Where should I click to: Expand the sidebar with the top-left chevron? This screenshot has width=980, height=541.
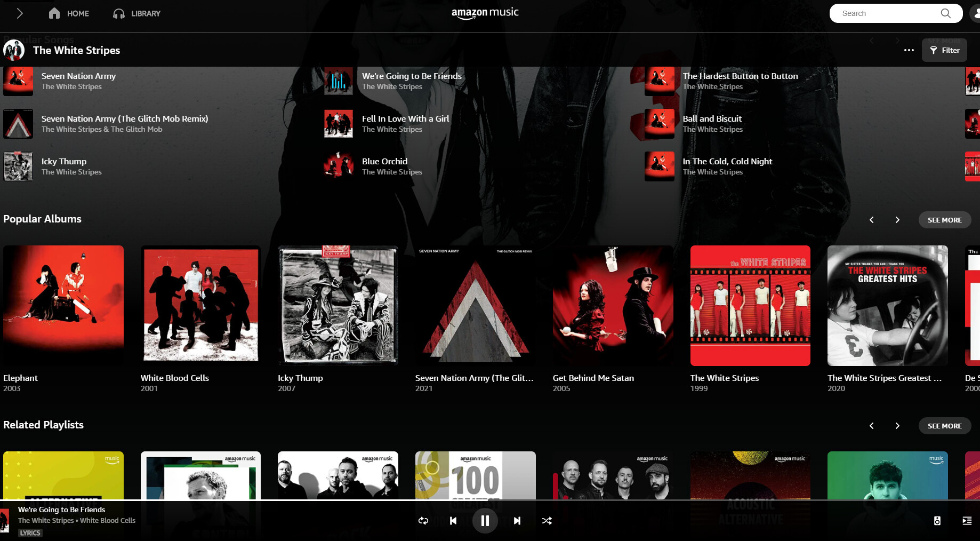point(20,13)
